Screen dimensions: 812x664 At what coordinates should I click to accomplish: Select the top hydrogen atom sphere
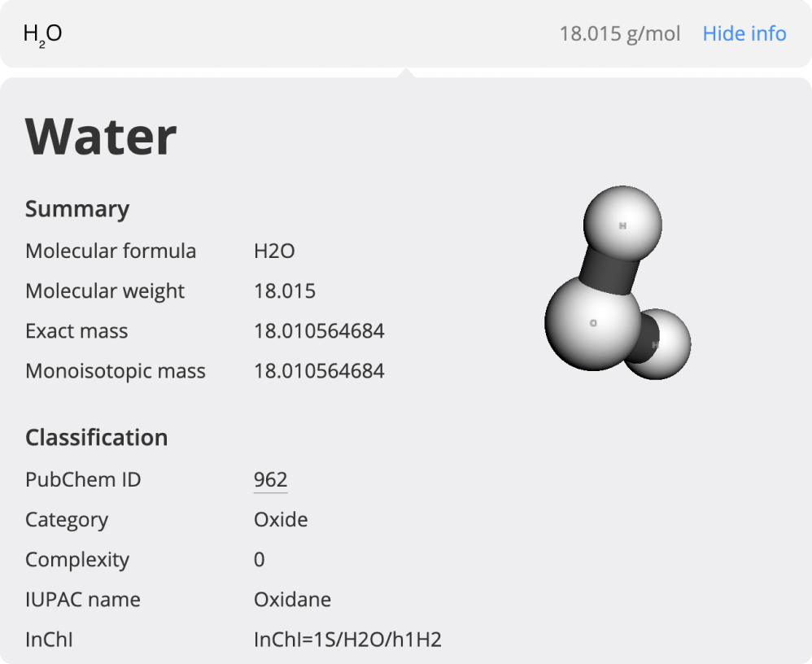(622, 223)
